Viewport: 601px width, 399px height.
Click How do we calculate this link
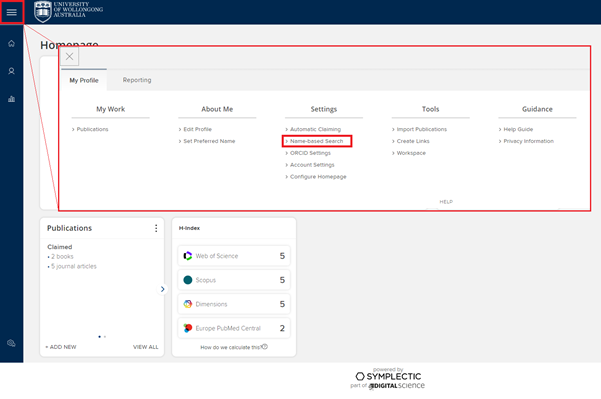231,347
